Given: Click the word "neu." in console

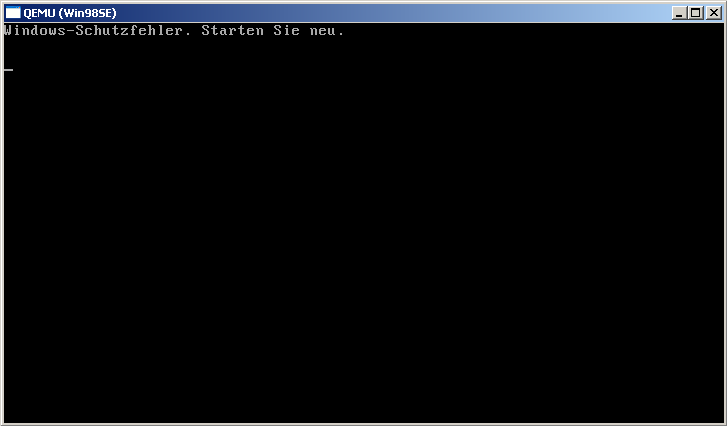Looking at the screenshot, I should 327,32.
